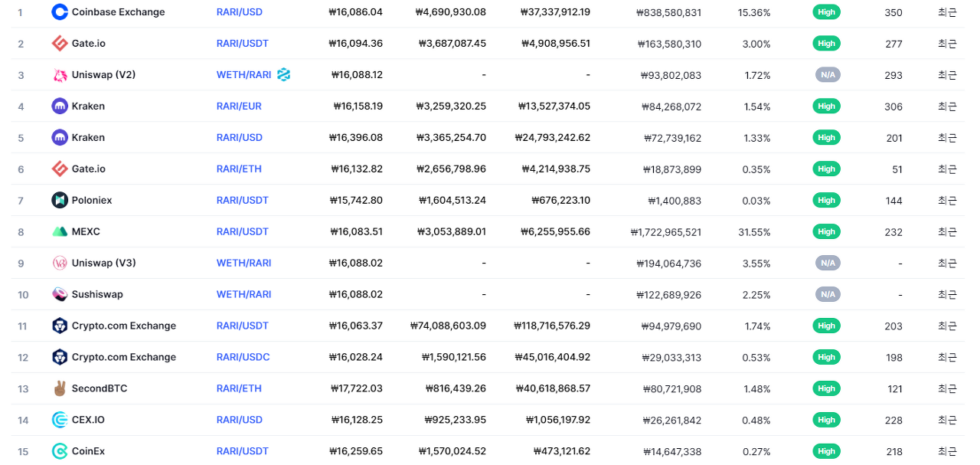Click the volume ₩838,580,831
980x465 pixels.
(x=668, y=13)
